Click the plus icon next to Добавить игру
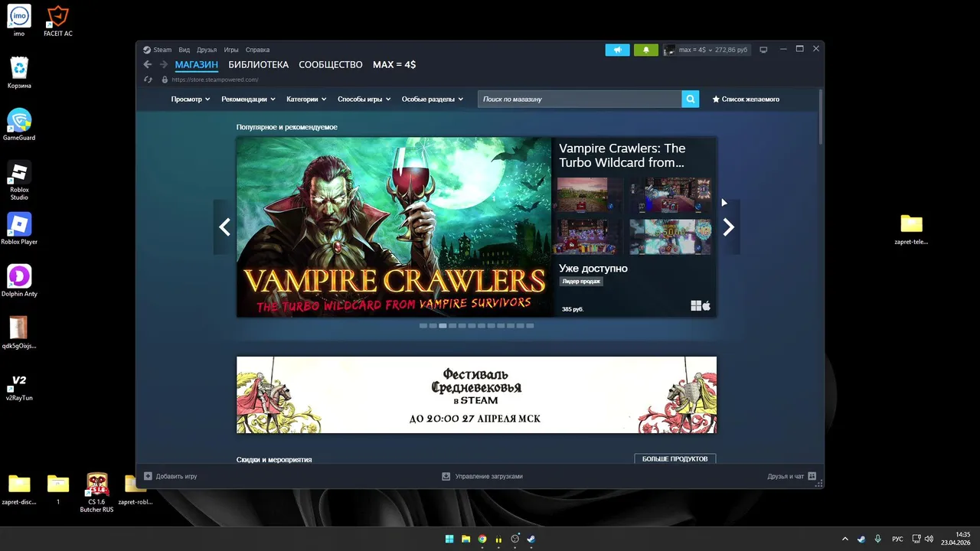The image size is (980, 551). coord(149,476)
